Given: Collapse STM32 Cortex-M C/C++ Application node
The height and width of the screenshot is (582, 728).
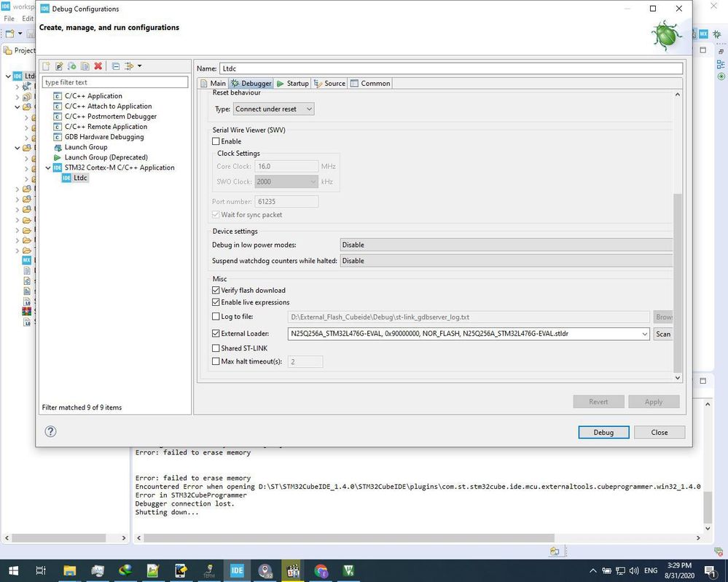Looking at the screenshot, I should point(48,168).
